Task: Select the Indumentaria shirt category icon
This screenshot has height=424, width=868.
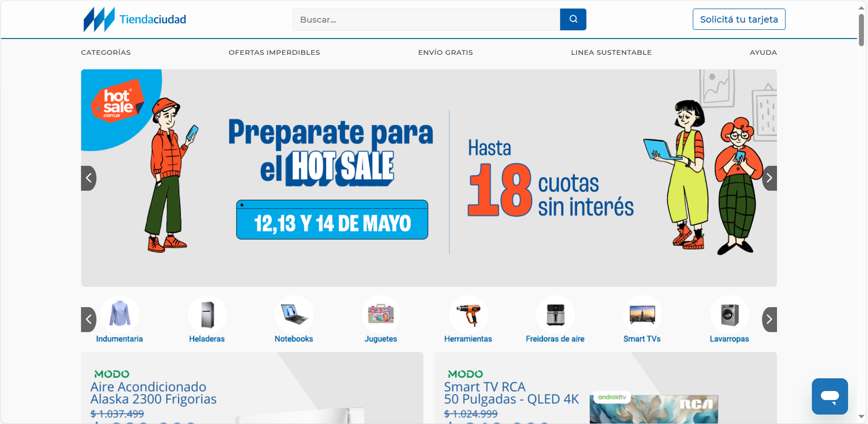Action: [x=120, y=315]
